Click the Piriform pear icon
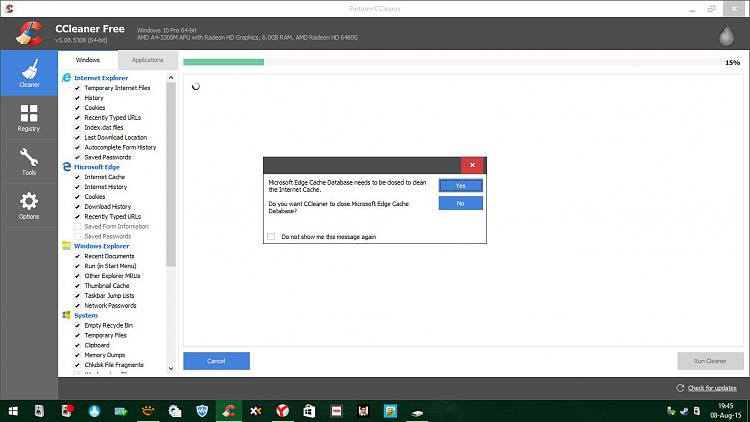 [726, 34]
